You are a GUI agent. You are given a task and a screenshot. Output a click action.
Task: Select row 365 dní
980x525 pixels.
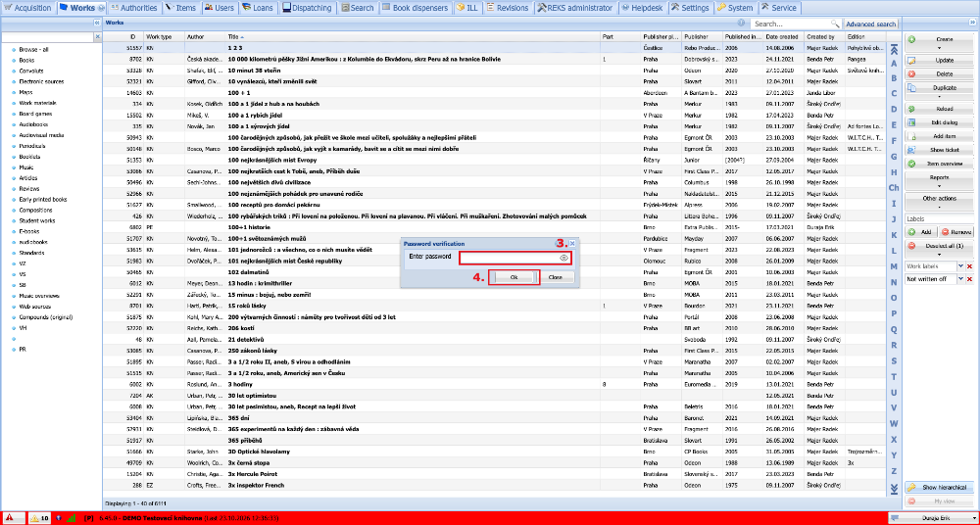494,418
